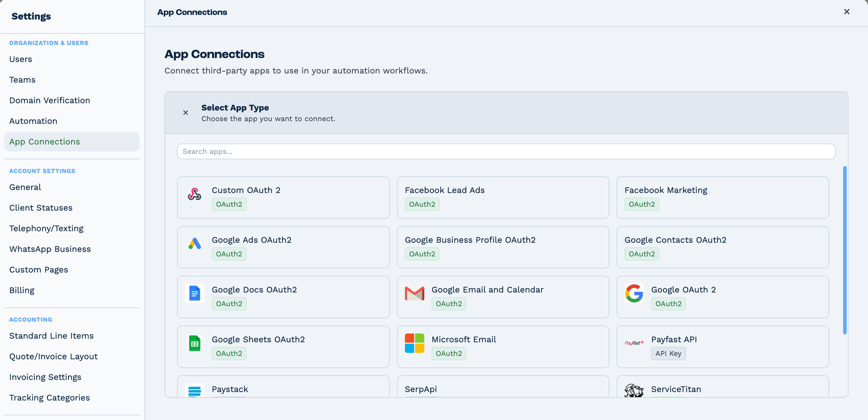868x420 pixels.
Task: Click the Google Docs document icon
Action: (x=194, y=294)
